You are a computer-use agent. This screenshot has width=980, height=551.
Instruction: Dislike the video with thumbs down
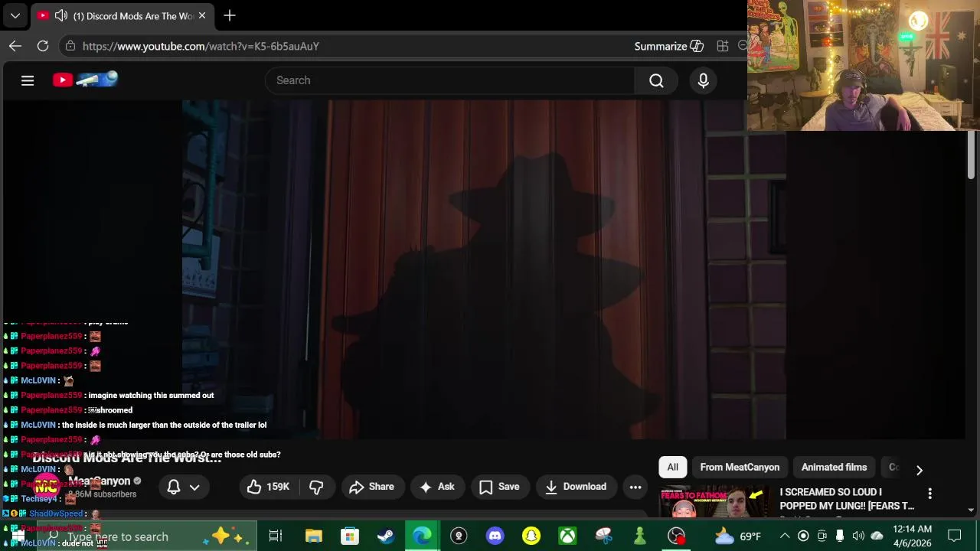(316, 487)
